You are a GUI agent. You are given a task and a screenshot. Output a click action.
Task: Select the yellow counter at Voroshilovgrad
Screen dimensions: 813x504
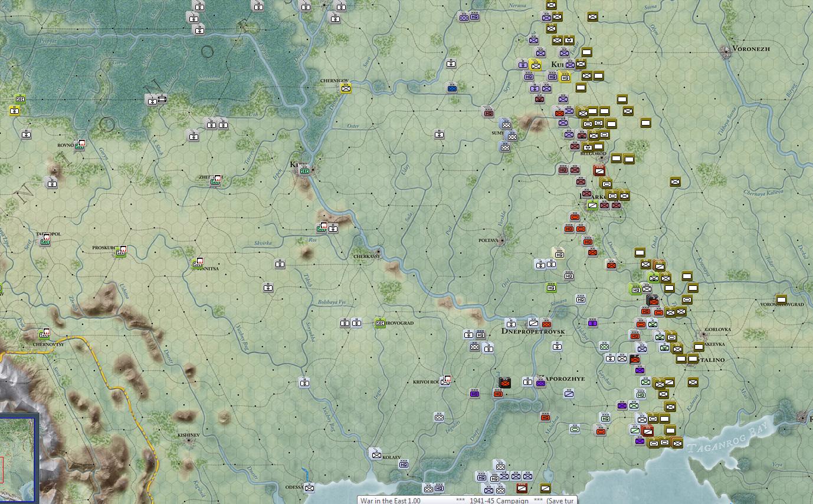click(x=781, y=299)
